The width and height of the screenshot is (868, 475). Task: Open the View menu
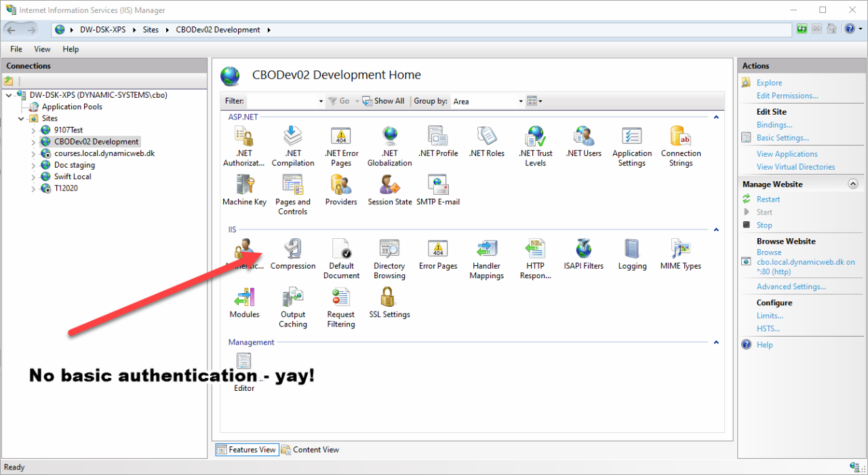(42, 49)
